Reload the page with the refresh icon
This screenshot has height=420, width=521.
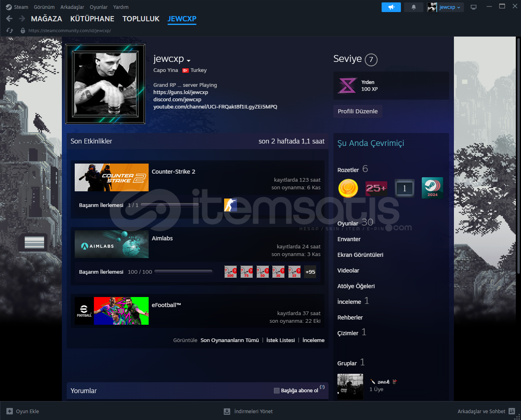click(10, 31)
